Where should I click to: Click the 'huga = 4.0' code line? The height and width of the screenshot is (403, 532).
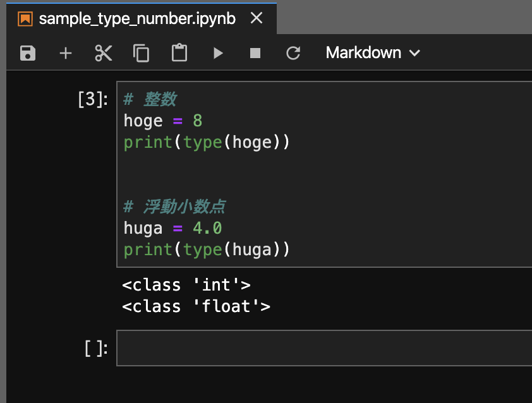(x=172, y=228)
